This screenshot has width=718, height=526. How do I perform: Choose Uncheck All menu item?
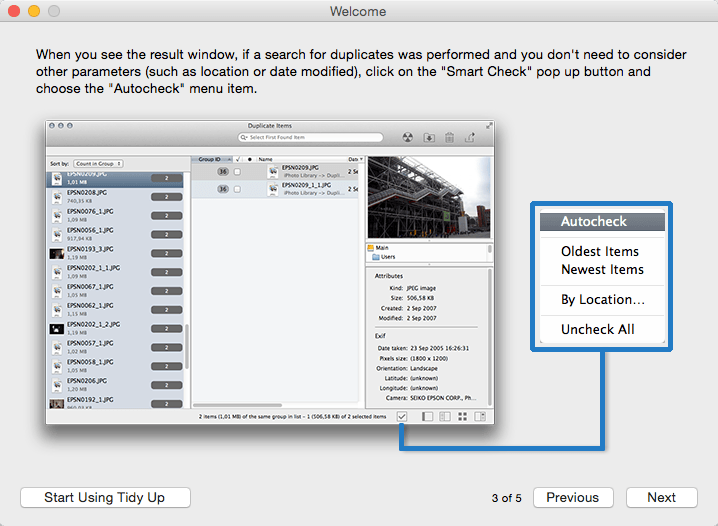(598, 329)
